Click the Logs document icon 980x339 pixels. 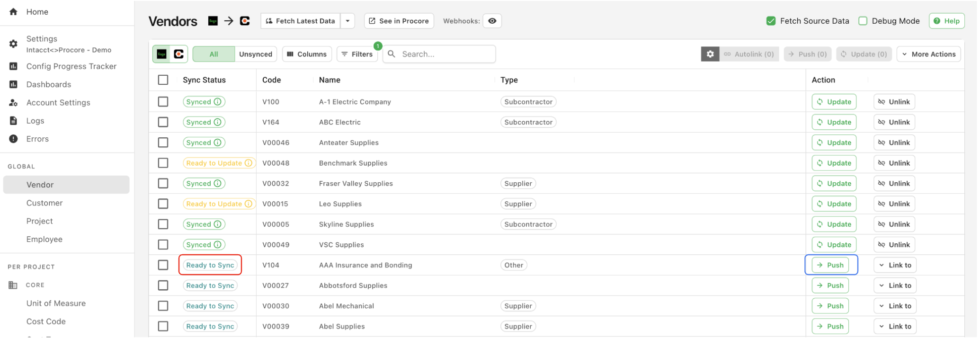(13, 121)
